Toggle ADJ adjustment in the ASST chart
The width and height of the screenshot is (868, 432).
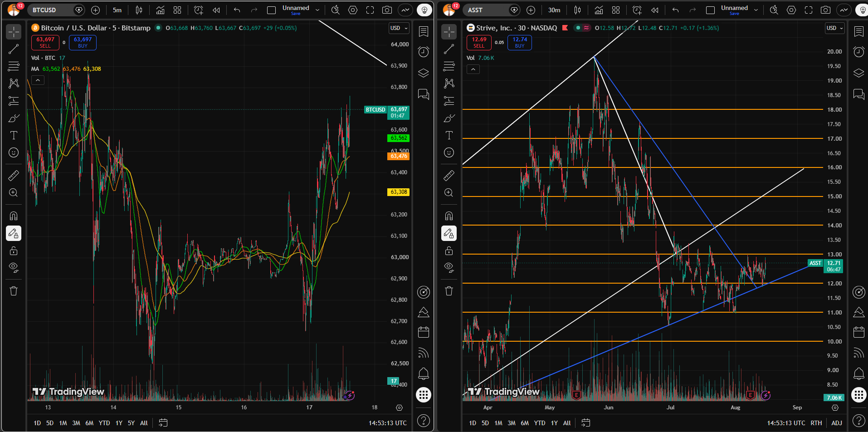pyautogui.click(x=837, y=423)
